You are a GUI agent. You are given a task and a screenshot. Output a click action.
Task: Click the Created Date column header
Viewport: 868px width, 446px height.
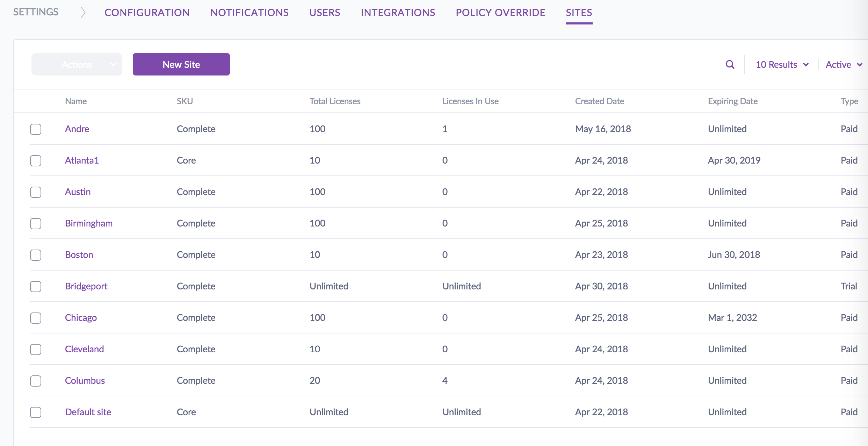click(599, 101)
